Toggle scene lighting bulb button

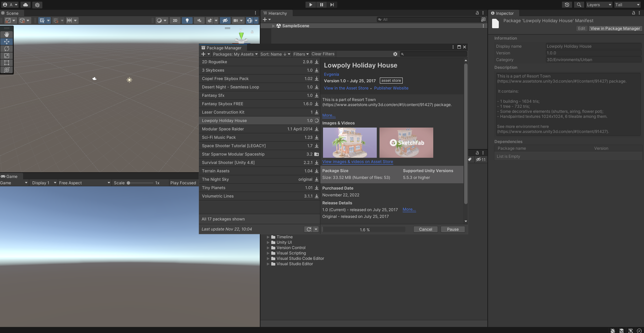(187, 20)
